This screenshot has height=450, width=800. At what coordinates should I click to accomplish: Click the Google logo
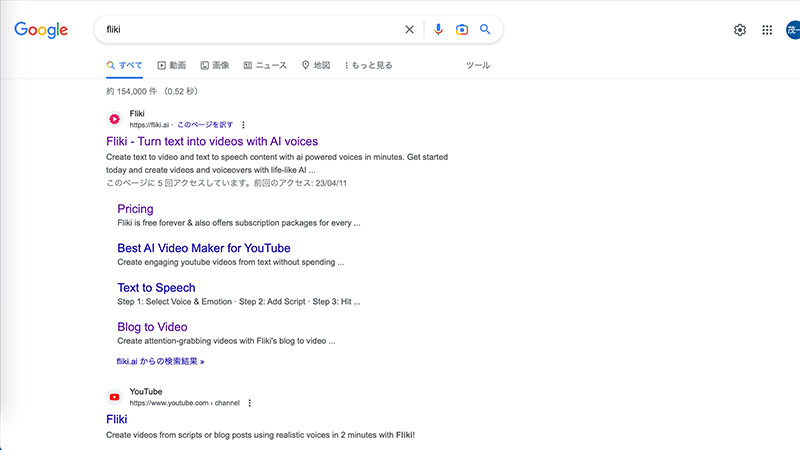point(41,30)
